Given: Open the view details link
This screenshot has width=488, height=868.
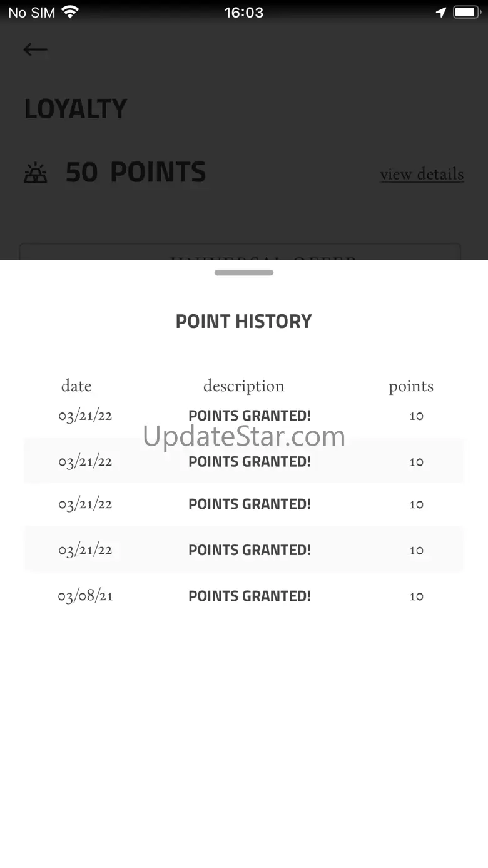Looking at the screenshot, I should coord(422,174).
